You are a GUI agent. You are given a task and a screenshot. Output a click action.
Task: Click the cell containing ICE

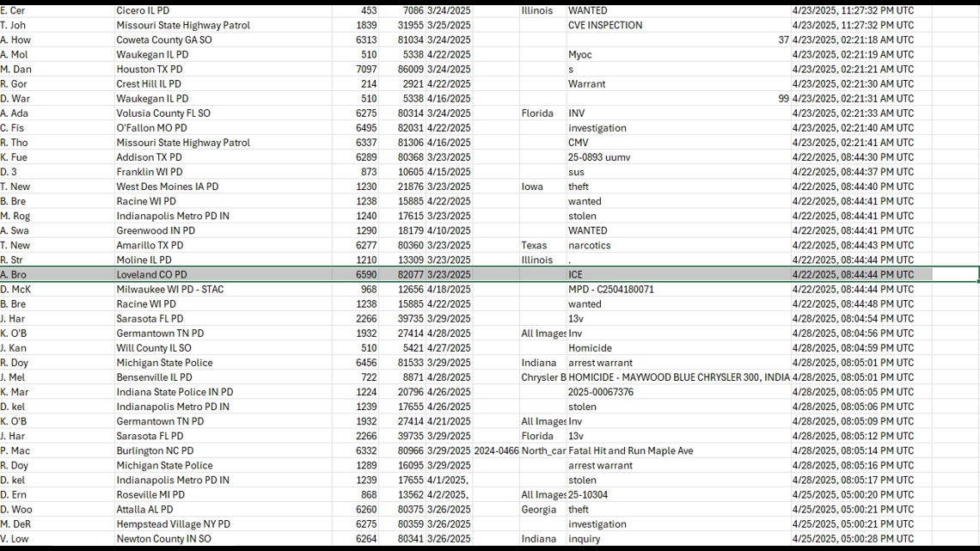[x=575, y=274]
